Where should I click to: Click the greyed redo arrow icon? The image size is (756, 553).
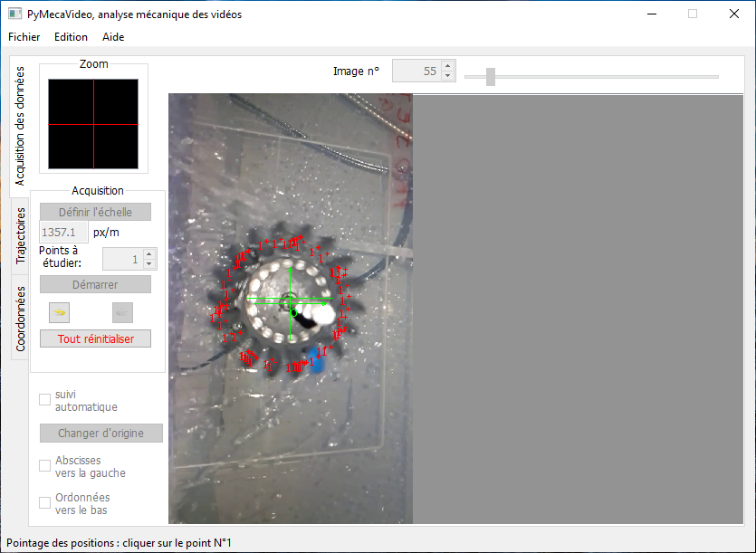122,312
